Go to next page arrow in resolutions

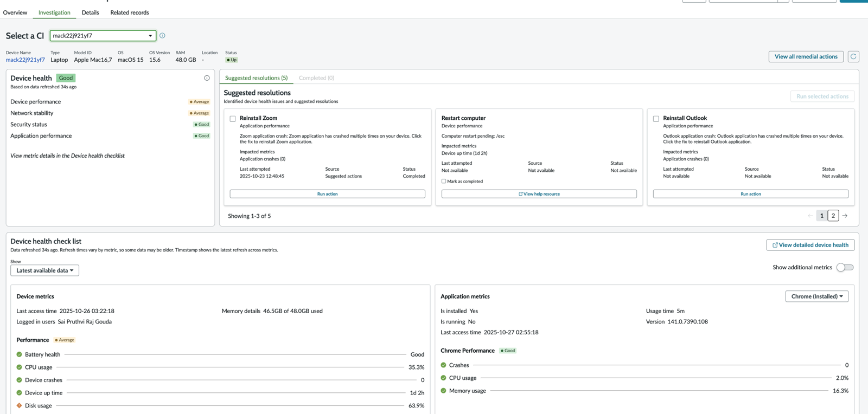[x=845, y=216]
